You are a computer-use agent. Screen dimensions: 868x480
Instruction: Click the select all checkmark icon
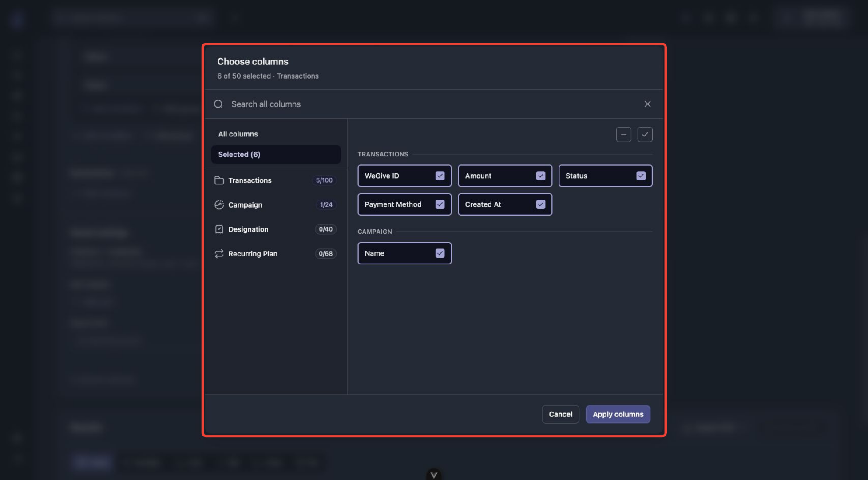tap(645, 135)
